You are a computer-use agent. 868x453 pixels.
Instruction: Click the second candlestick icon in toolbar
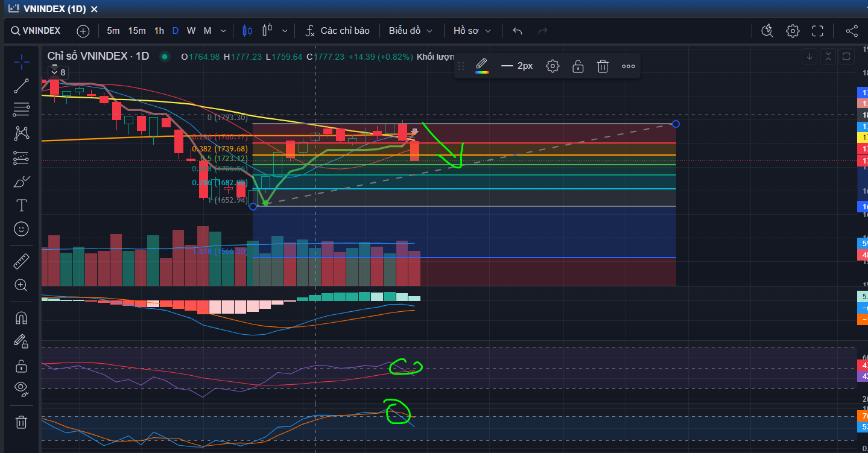[x=268, y=31]
